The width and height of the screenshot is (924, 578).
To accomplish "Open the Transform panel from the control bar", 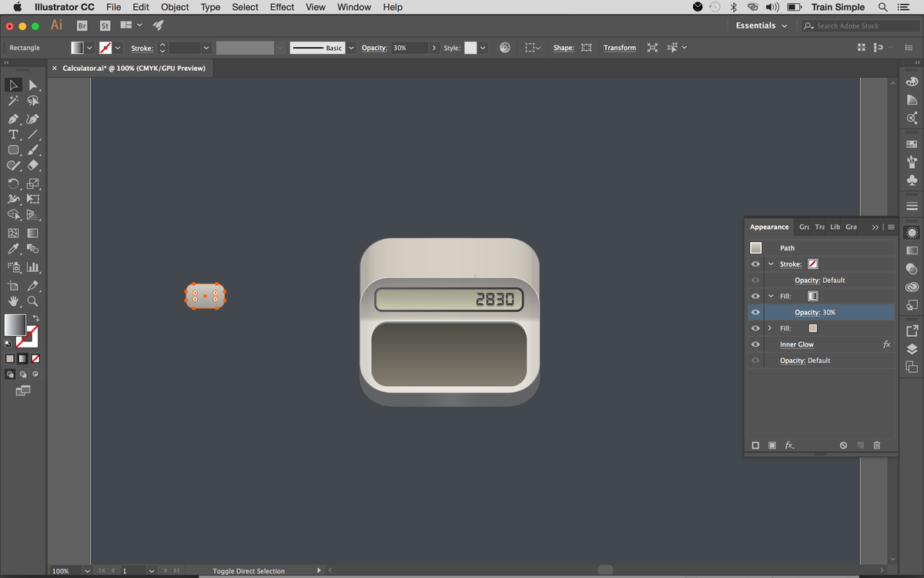I will pos(619,47).
